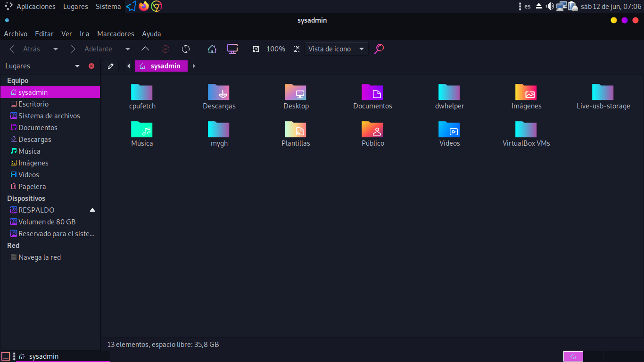This screenshot has height=362, width=644.
Task: Toggle the pencil text location entry
Action: 111,66
